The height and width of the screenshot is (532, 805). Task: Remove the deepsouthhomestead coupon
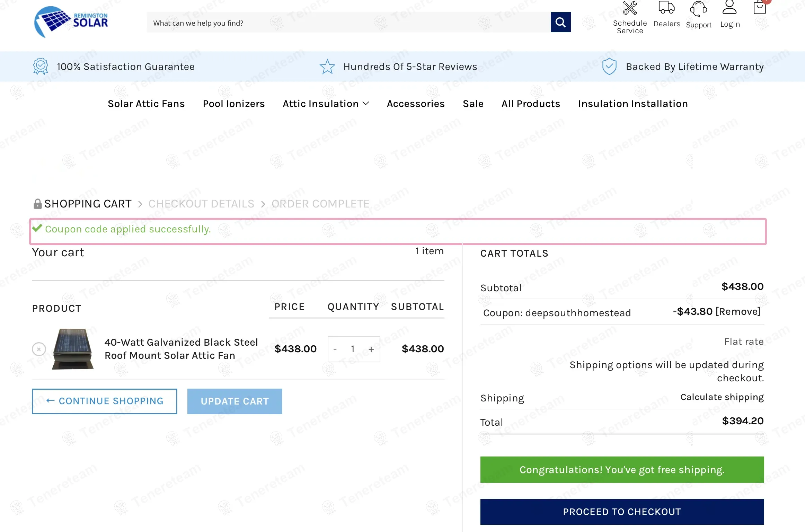738,311
